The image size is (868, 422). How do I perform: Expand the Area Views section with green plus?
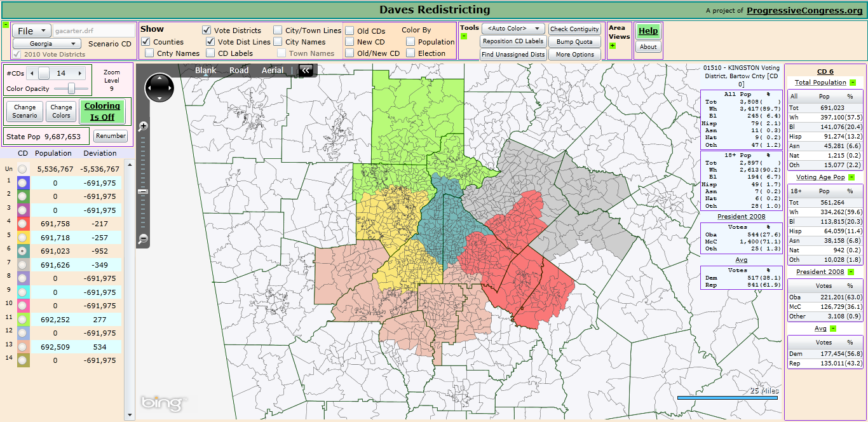[613, 46]
